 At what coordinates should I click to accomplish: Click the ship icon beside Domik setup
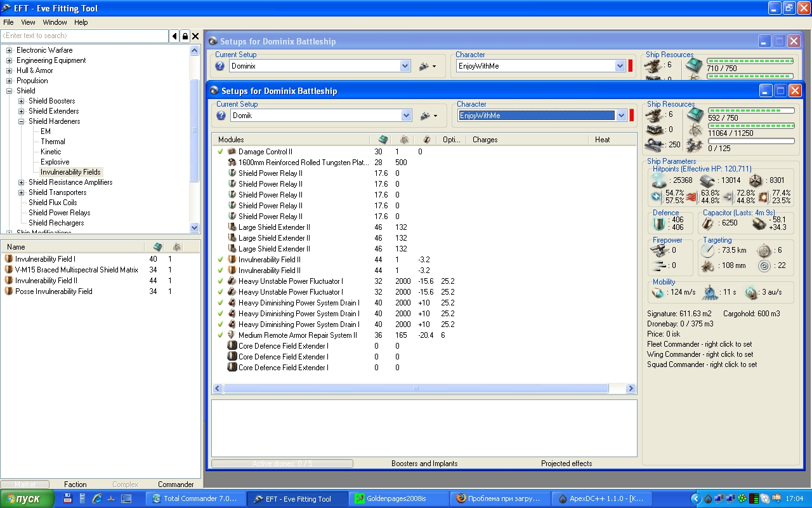pyautogui.click(x=425, y=116)
